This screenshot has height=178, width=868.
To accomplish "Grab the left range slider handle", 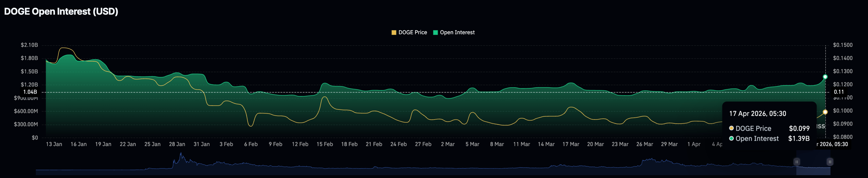I will tap(797, 162).
